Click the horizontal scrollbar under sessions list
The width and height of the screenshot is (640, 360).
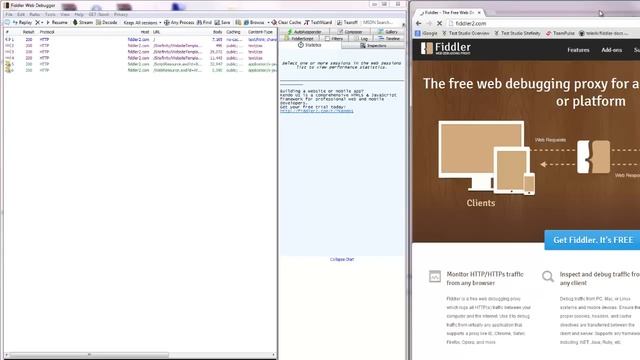89,355
